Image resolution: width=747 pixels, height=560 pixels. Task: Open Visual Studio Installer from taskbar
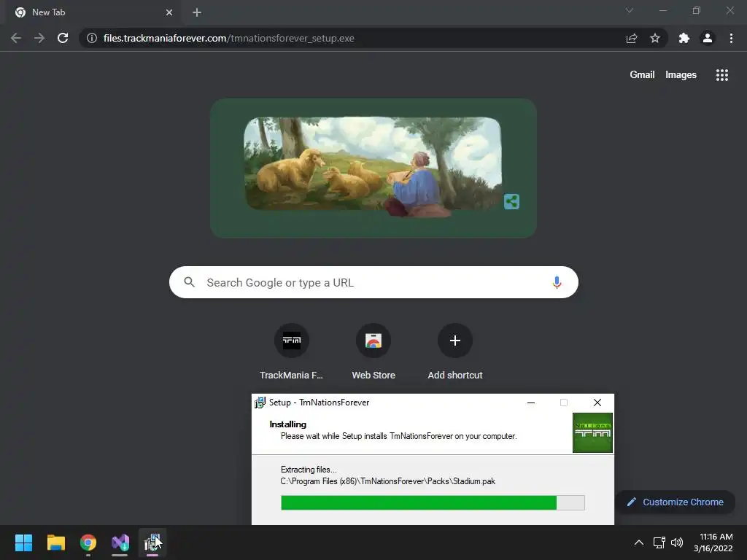click(x=120, y=542)
